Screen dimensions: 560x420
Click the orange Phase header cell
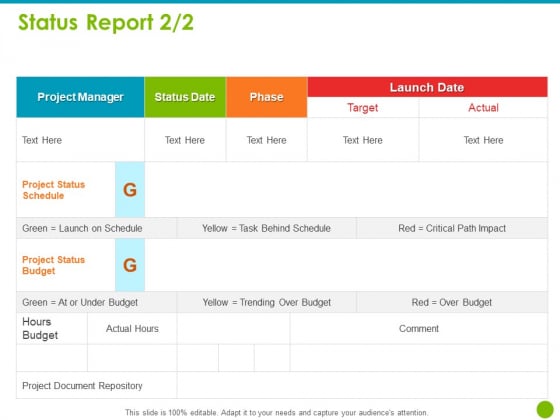click(266, 97)
